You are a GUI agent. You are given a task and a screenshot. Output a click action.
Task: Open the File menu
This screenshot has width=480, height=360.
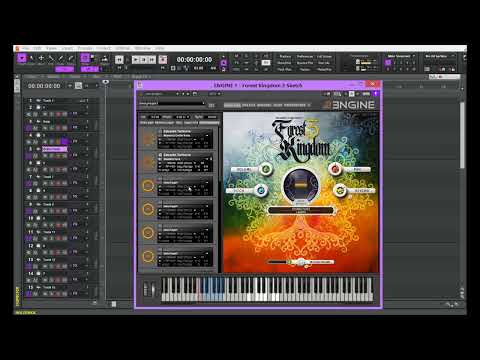pyautogui.click(x=26, y=48)
